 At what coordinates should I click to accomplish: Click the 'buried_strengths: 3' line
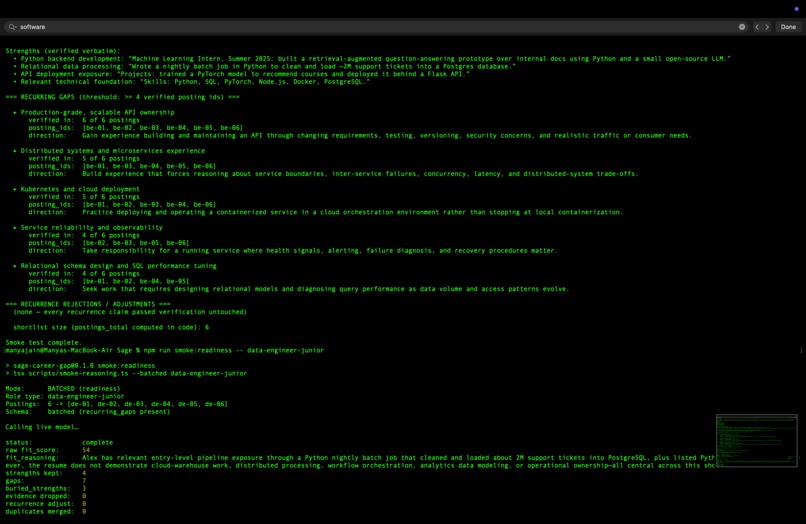point(46,489)
